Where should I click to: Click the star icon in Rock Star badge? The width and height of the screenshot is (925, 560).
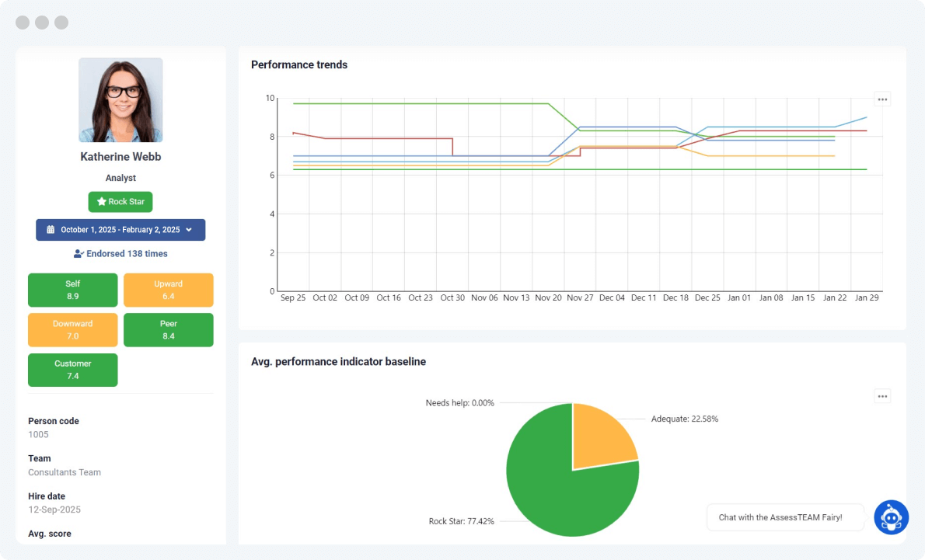pyautogui.click(x=101, y=202)
